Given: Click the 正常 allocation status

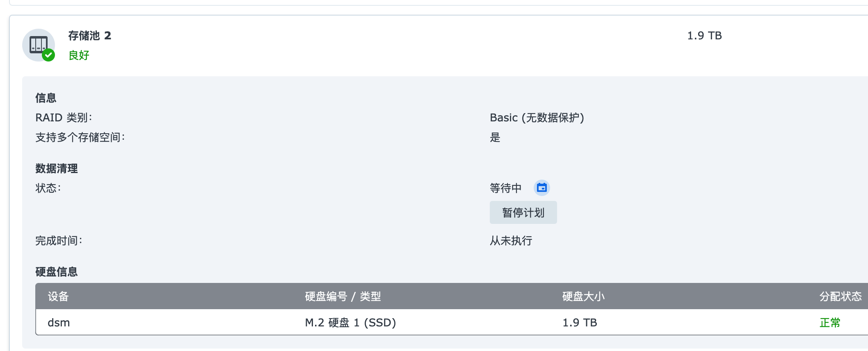Looking at the screenshot, I should click(x=830, y=323).
